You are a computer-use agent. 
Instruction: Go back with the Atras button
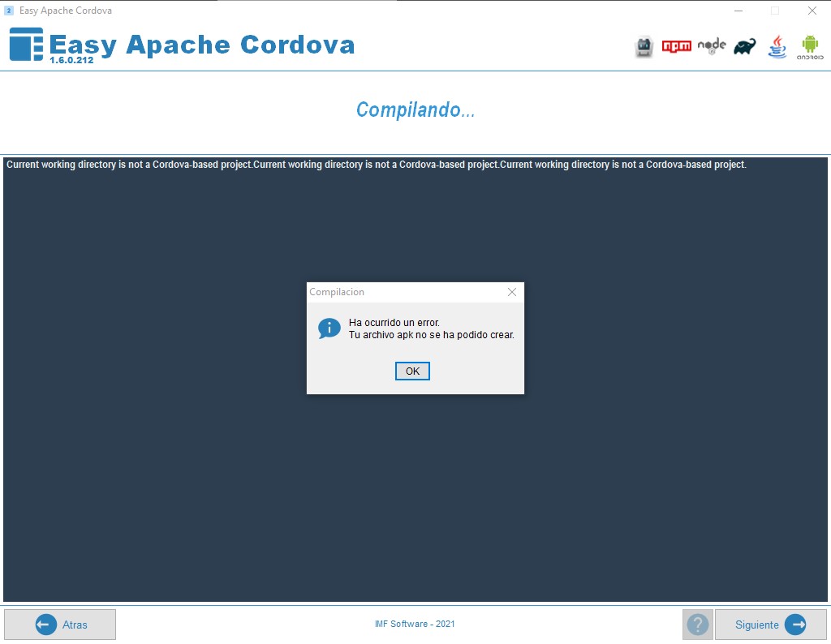point(60,625)
